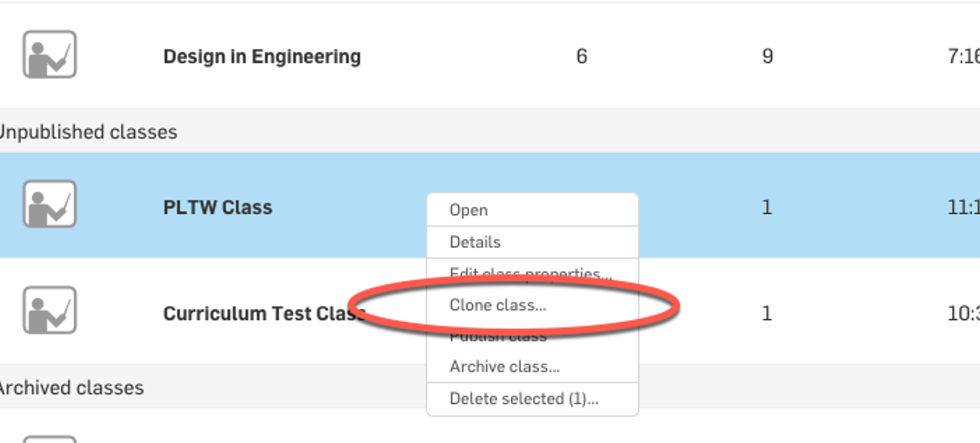This screenshot has width=980, height=443.
Task: Click the 7:16 time in Design in Engineering row
Action: [x=963, y=56]
